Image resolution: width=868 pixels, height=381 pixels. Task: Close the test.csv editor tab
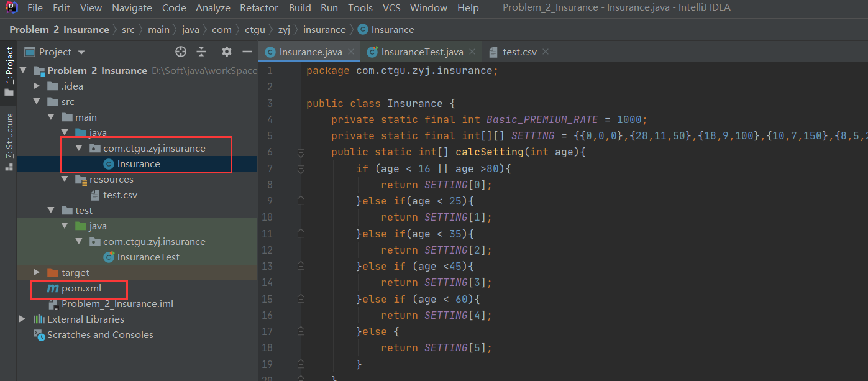click(545, 52)
